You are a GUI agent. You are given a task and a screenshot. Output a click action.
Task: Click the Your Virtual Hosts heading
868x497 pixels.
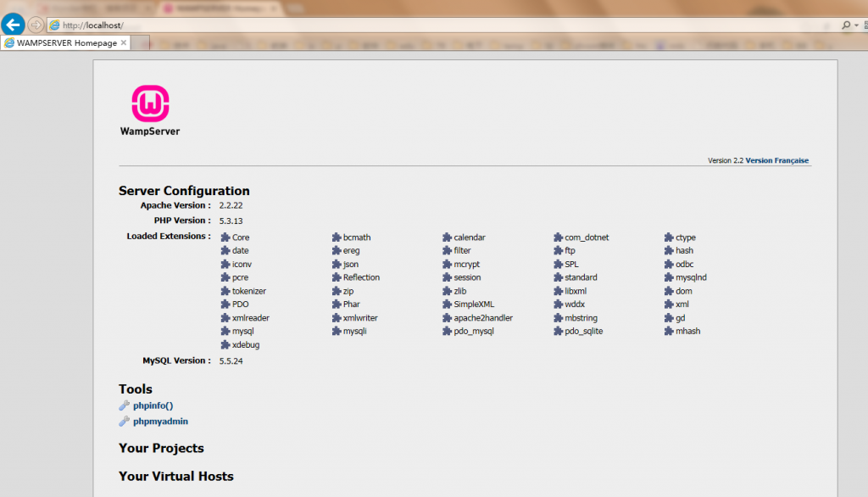click(176, 477)
